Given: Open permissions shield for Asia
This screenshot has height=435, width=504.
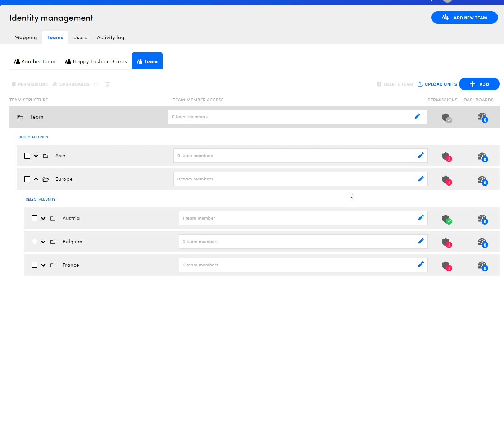Looking at the screenshot, I should pos(446,157).
